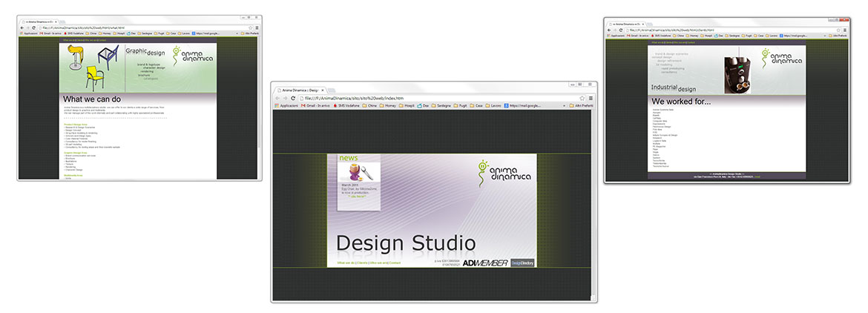Click Graphic design title in left window
868x313 pixels.
pyautogui.click(x=145, y=52)
